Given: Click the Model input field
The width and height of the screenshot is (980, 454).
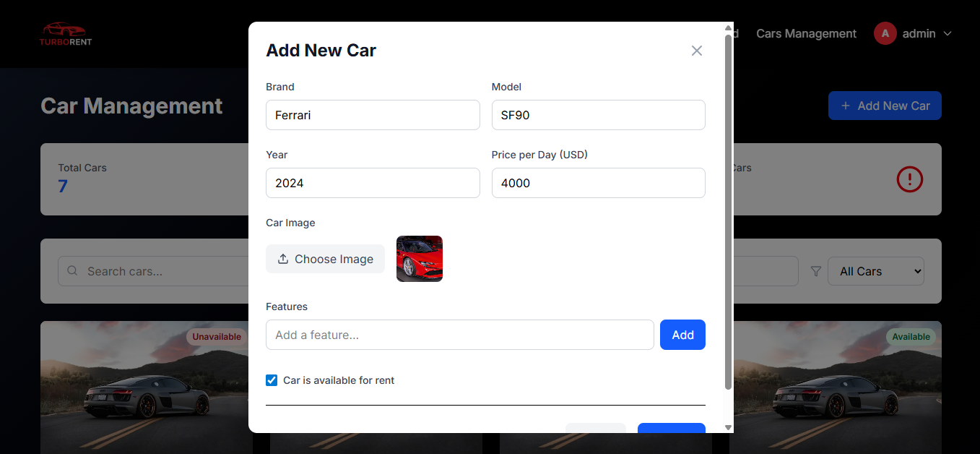Looking at the screenshot, I should [599, 115].
